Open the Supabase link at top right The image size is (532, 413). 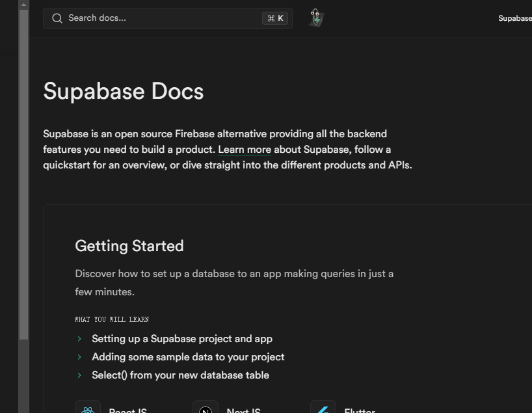pyautogui.click(x=514, y=18)
